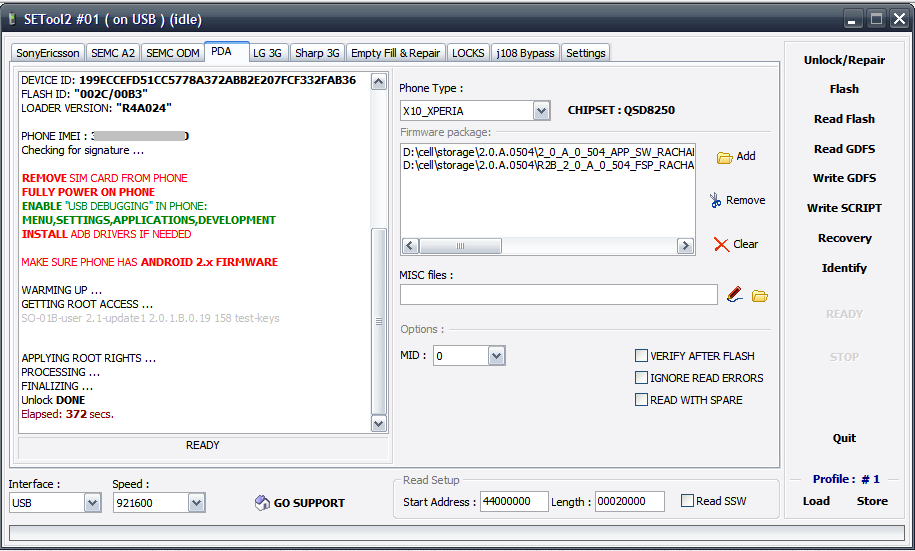Viewport: 915px width, 551px height.
Task: Click the CHIPSET : QSD8250 label
Action: 621,110
